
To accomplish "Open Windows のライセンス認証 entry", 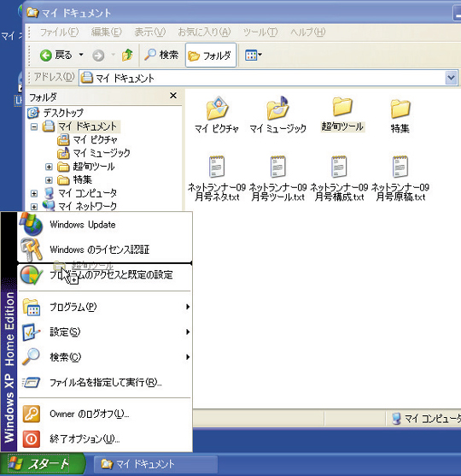I will (105, 250).
